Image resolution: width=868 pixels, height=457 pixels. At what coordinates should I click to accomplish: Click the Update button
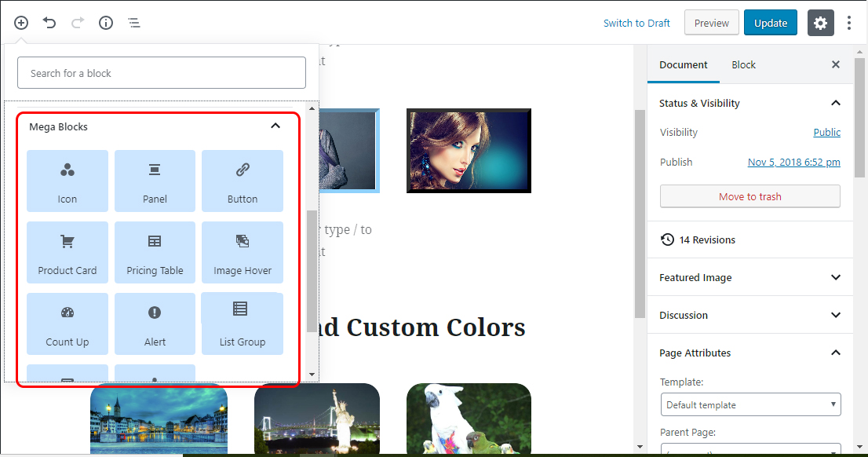tap(770, 23)
